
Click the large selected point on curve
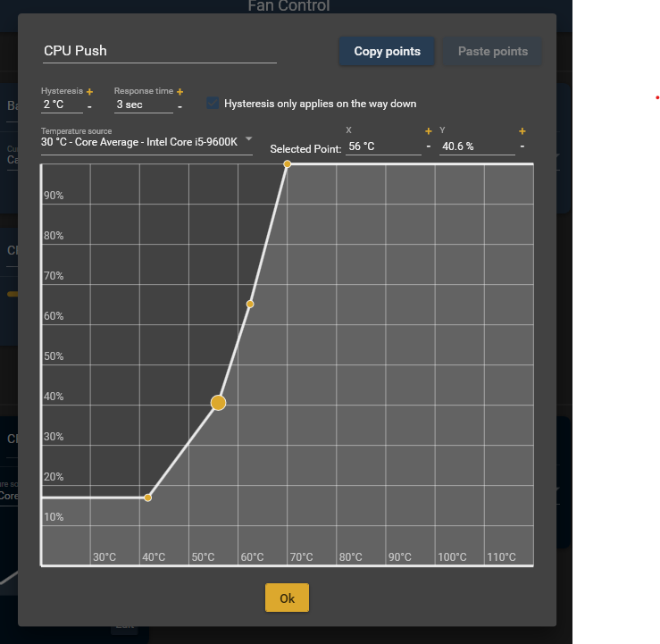point(218,403)
